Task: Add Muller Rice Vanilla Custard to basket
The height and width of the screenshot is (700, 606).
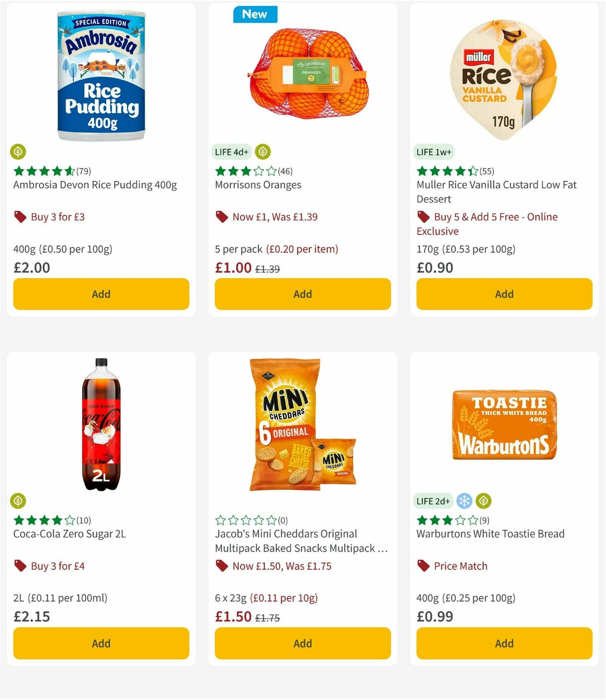Action: 503,294
